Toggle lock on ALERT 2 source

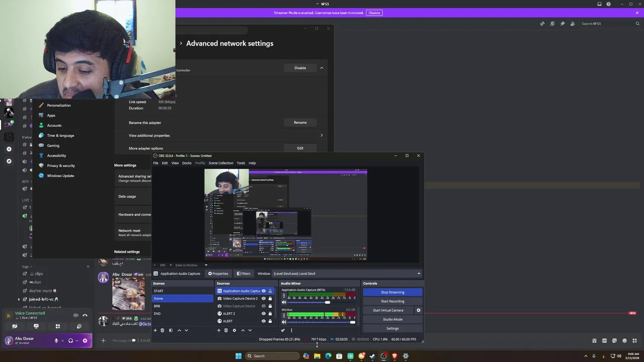(270, 314)
